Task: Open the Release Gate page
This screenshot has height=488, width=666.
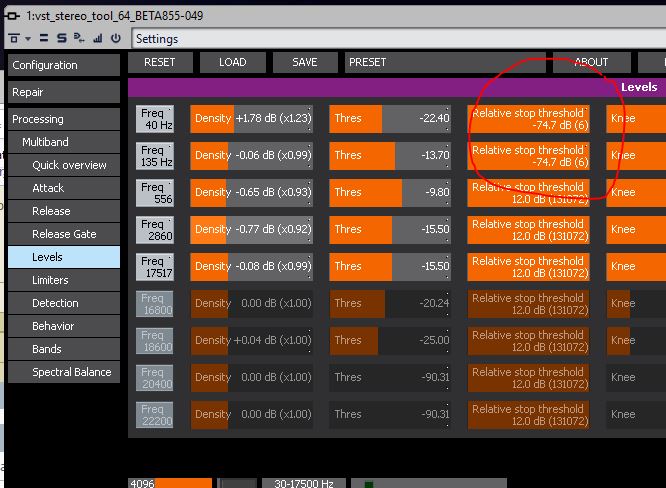Action: (x=64, y=234)
